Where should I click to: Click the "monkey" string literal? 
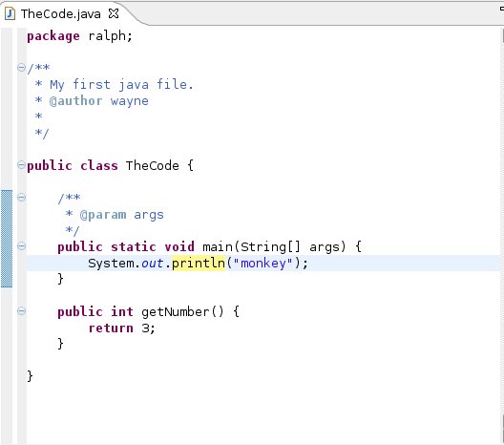click(262, 263)
